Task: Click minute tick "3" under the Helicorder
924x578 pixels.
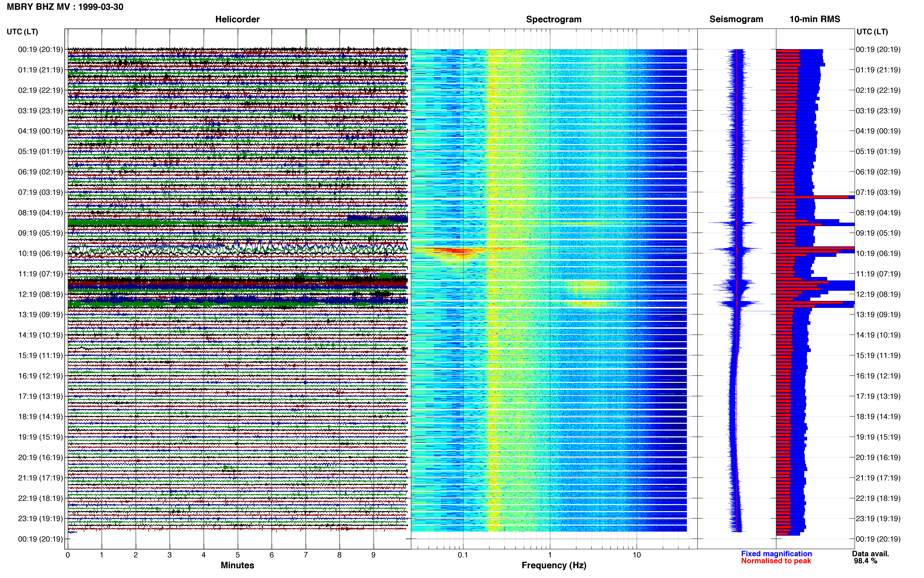Action: point(170,555)
